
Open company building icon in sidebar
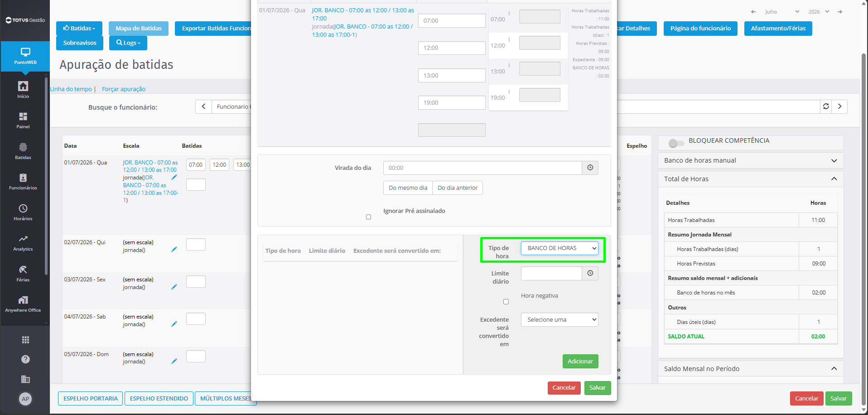tap(25, 379)
